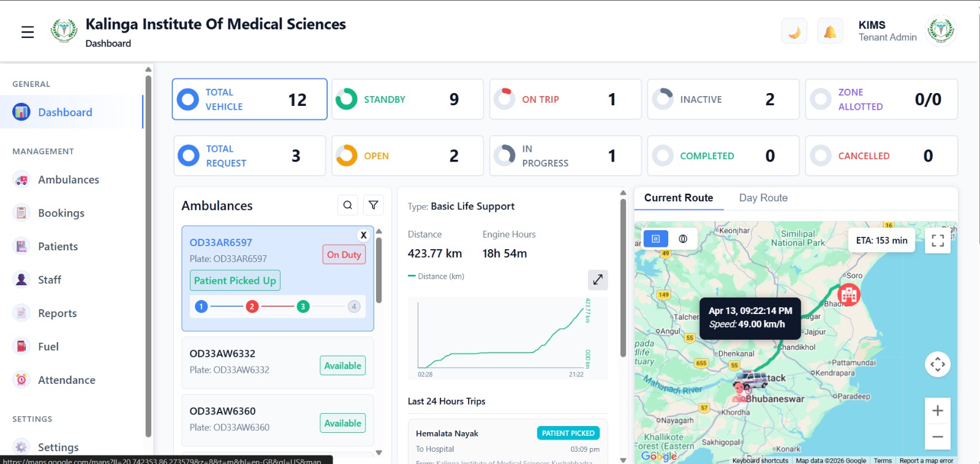This screenshot has width=980, height=464.
Task: Select the In Progress requests card
Action: (x=565, y=155)
